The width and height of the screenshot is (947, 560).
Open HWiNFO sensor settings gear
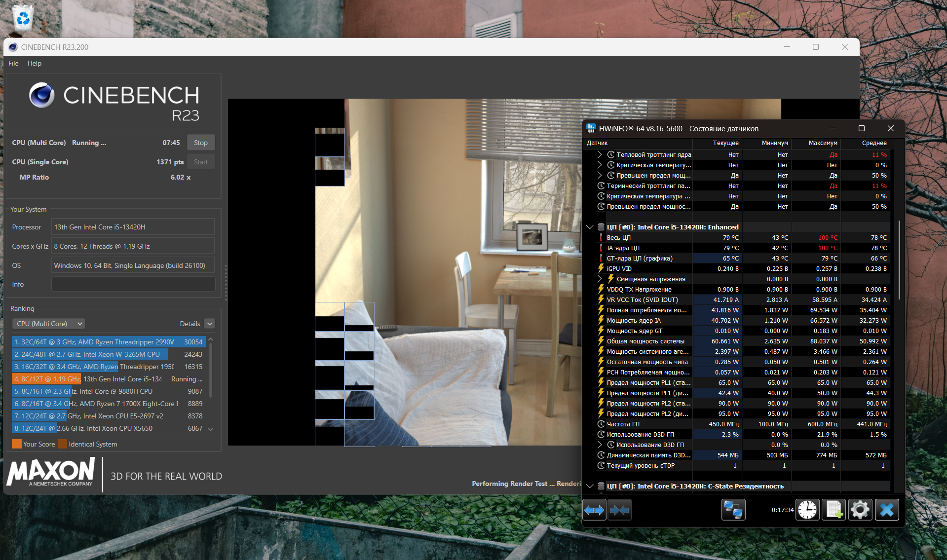click(x=860, y=510)
